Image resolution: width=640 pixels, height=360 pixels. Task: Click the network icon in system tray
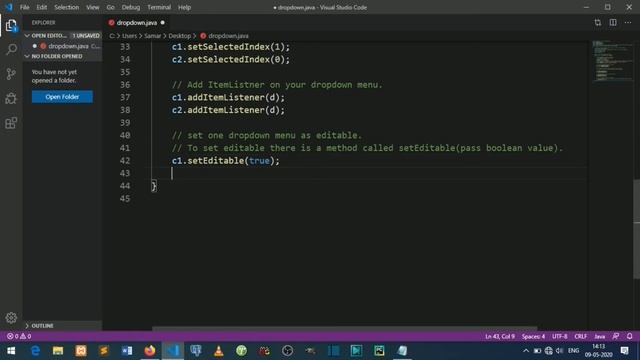[549, 351]
